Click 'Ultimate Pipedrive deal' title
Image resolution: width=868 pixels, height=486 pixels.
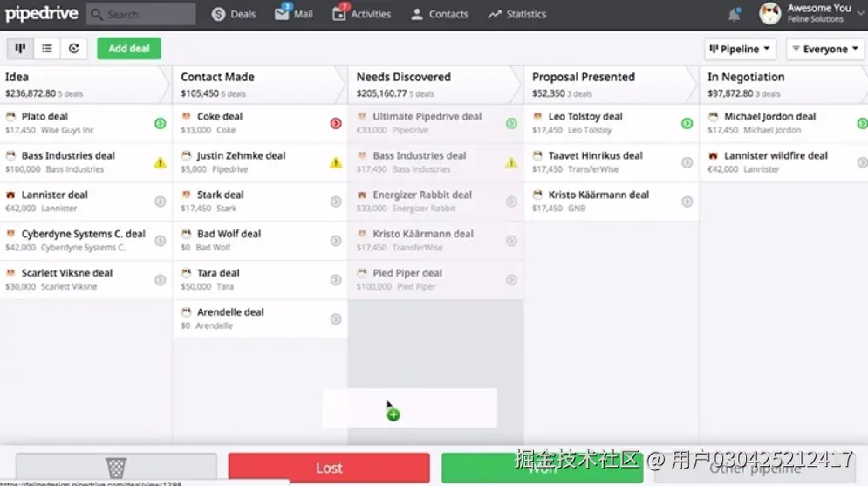[427, 116]
